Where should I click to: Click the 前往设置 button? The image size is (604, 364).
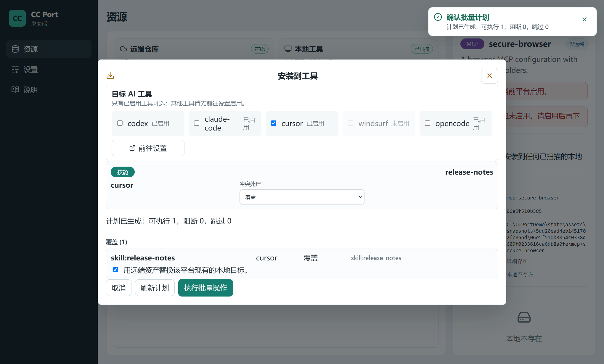pyautogui.click(x=148, y=148)
